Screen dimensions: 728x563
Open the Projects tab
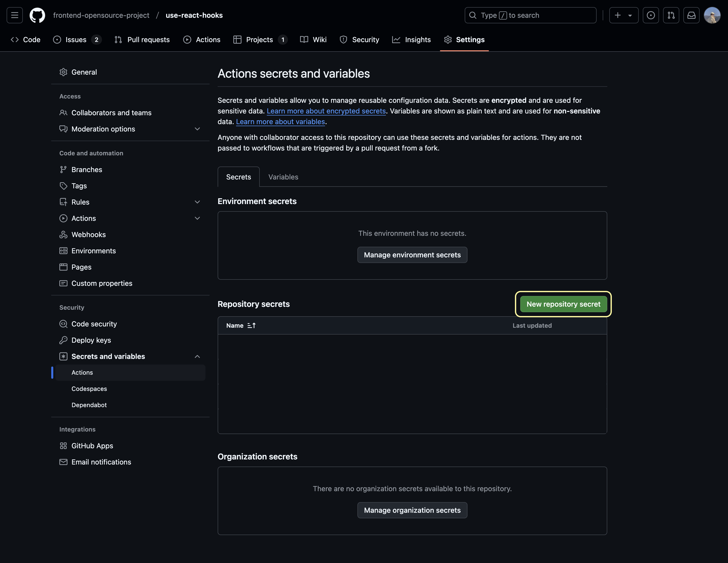coord(260,40)
